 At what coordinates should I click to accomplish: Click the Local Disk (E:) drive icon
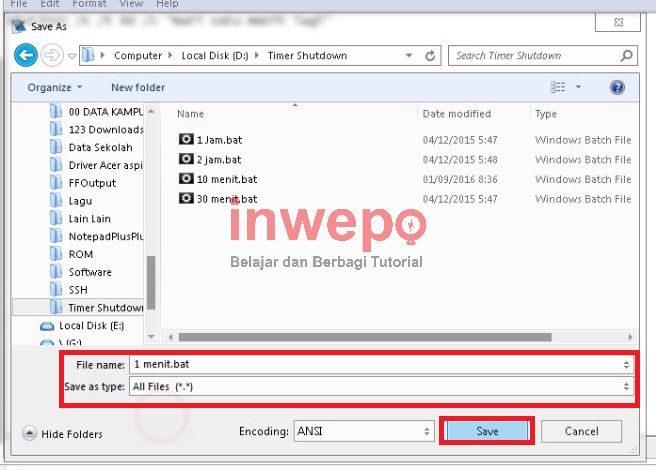point(47,326)
